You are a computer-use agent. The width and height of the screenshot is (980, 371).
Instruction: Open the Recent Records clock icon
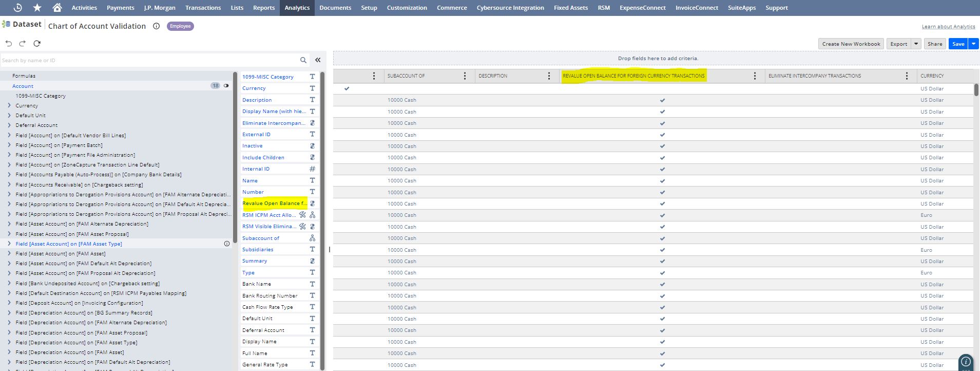click(17, 8)
